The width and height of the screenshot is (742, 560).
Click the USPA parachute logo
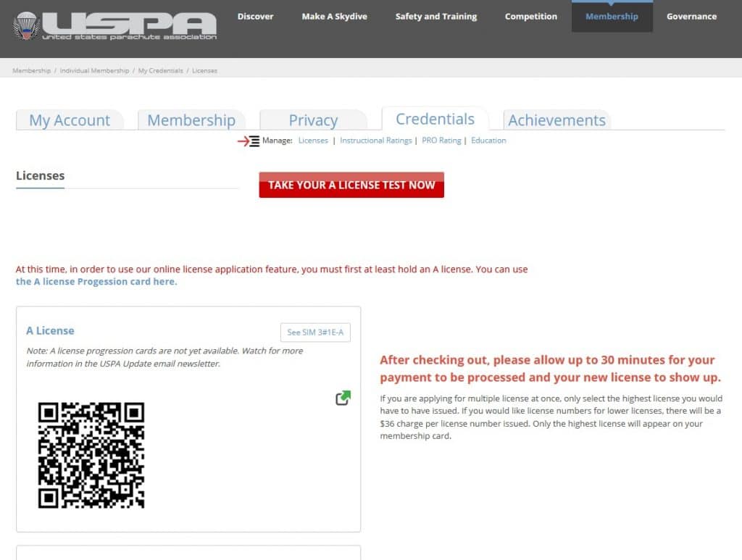(115, 26)
